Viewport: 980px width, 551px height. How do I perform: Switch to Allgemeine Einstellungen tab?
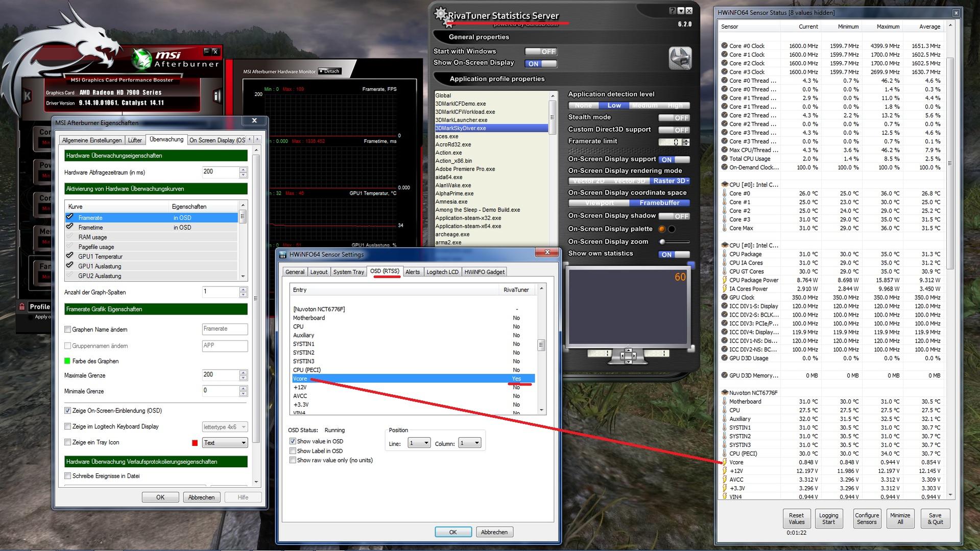(92, 140)
